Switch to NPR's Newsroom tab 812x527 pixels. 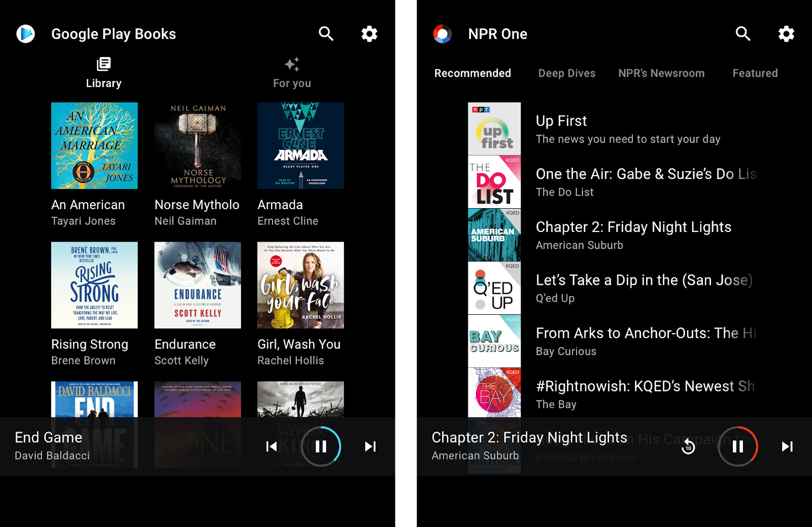click(x=661, y=73)
